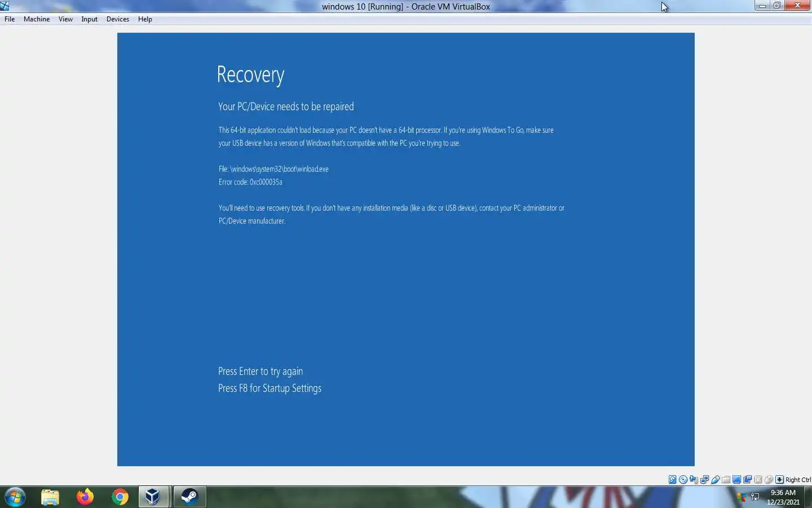Screen dimensions: 812x508
Task: Close the VirtualBox VM window
Action: click(798, 6)
